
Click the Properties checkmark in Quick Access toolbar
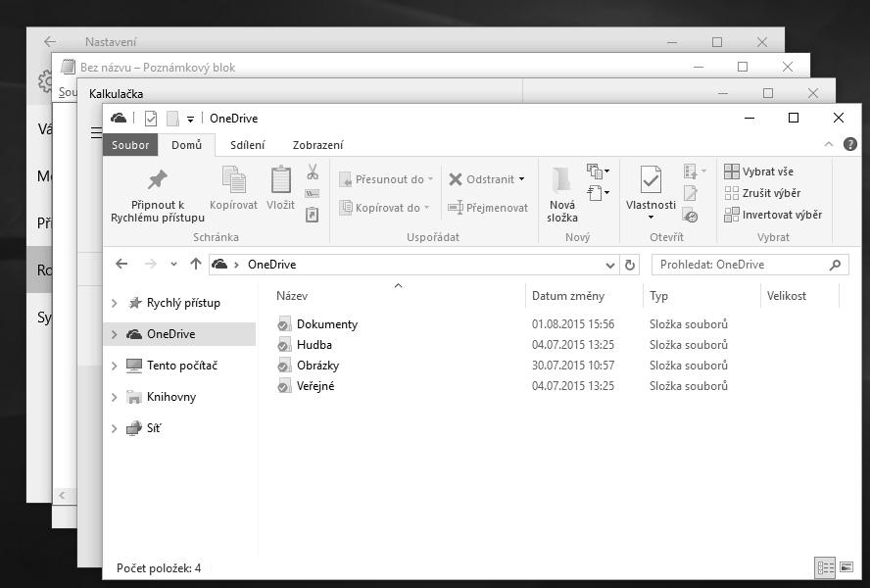[150, 119]
